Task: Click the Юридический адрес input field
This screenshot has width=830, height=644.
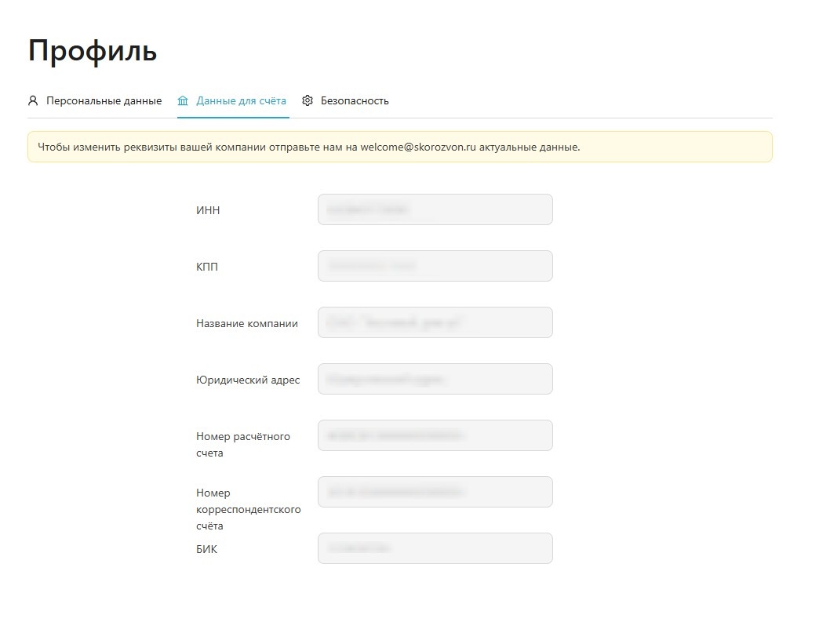Action: point(435,379)
